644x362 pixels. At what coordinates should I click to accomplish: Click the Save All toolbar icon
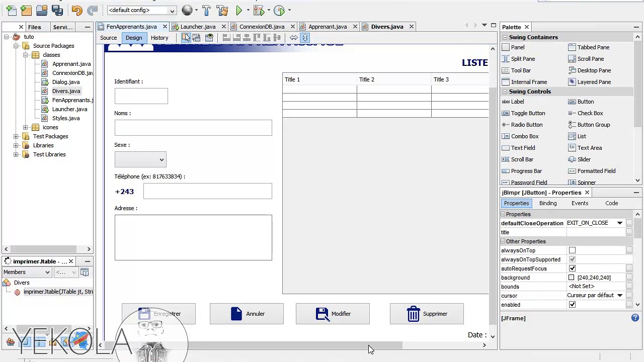coord(57,10)
